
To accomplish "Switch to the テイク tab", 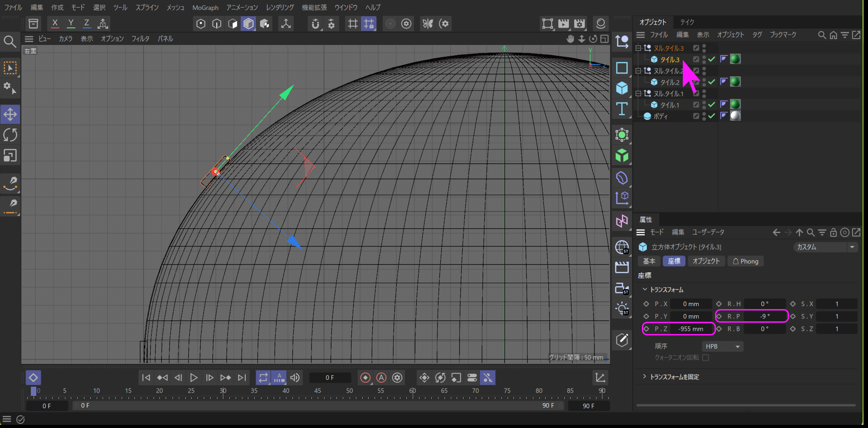I will [x=687, y=22].
